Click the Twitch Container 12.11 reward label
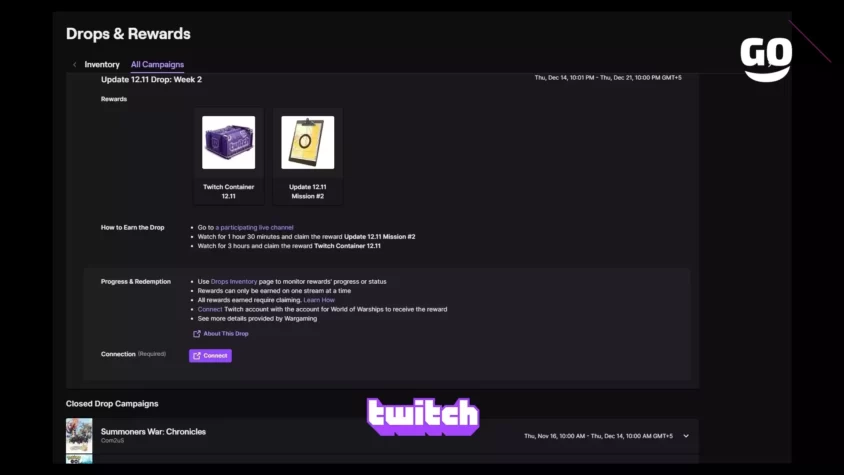 pos(228,191)
